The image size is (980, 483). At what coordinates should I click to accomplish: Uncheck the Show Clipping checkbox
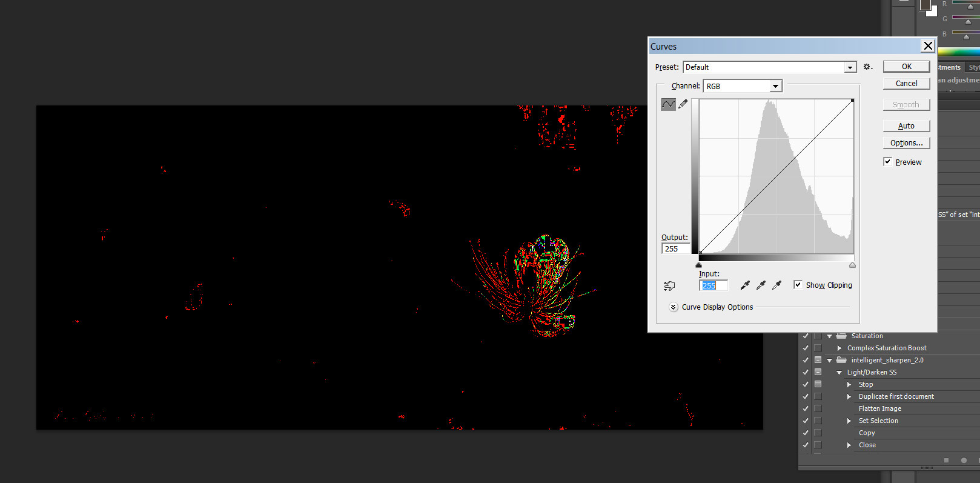point(798,285)
